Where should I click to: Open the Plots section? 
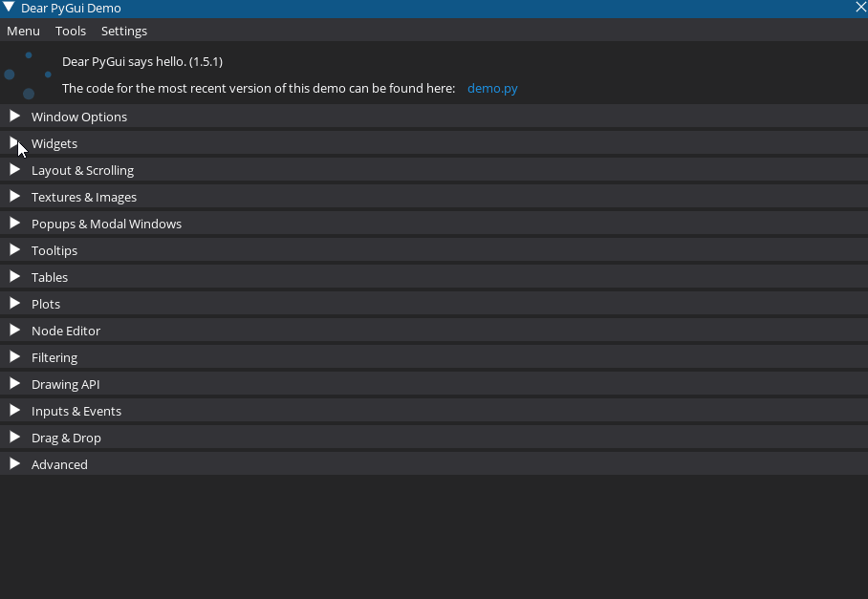pos(45,303)
